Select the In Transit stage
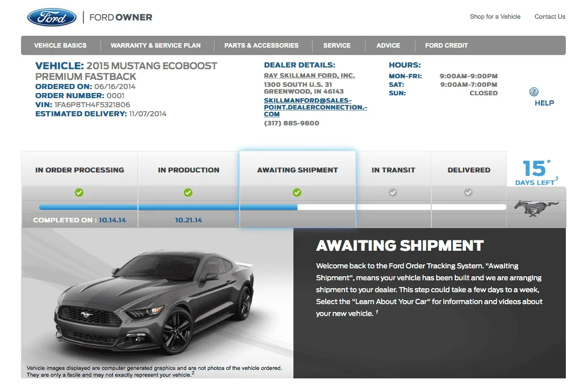Viewport: 584px width, 392px height. pos(393,170)
